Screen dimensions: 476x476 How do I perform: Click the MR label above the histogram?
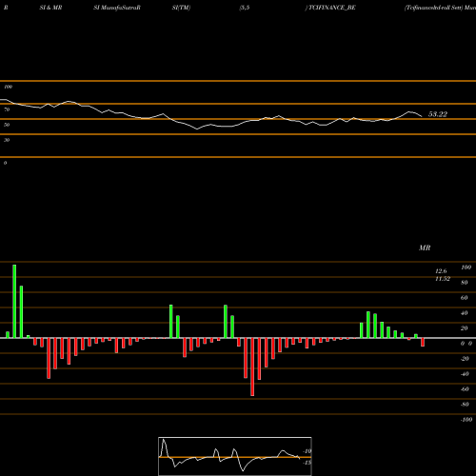[x=425, y=248]
